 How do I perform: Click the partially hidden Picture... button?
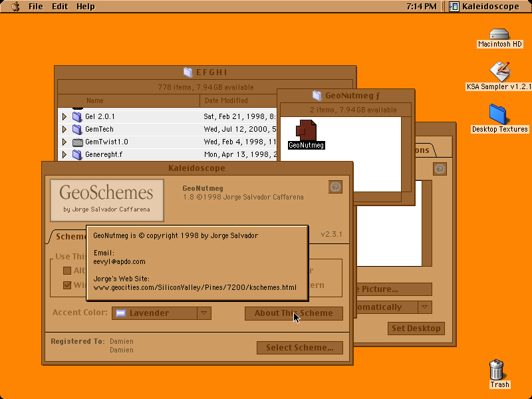tap(393, 289)
